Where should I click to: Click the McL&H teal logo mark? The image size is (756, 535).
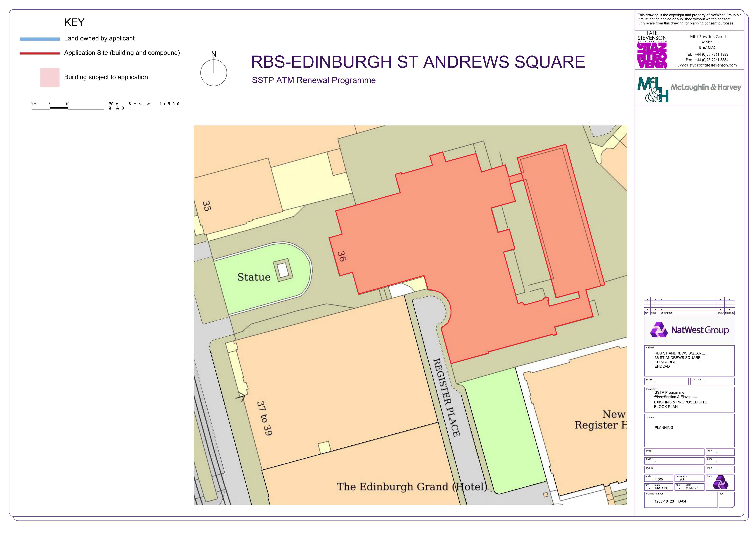(653, 90)
